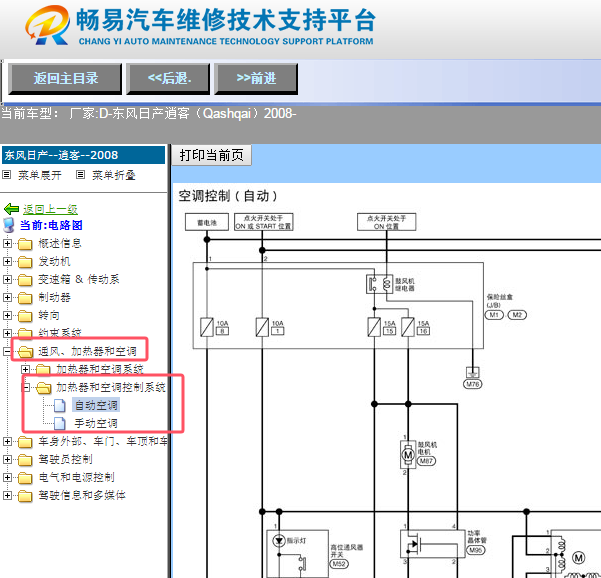This screenshot has height=578, width=601.
Task: Click the M1 fuse box connector label
Action: point(494,315)
